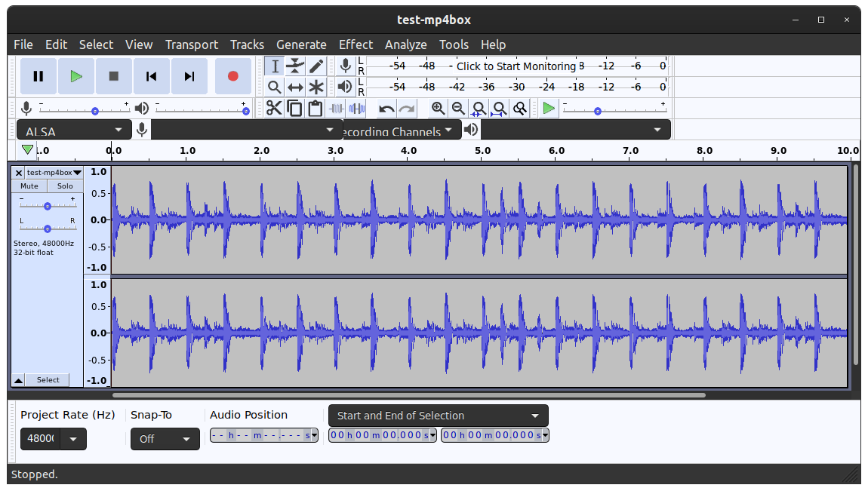
Task: Open the Snap-To Off dropdown
Action: coord(165,439)
